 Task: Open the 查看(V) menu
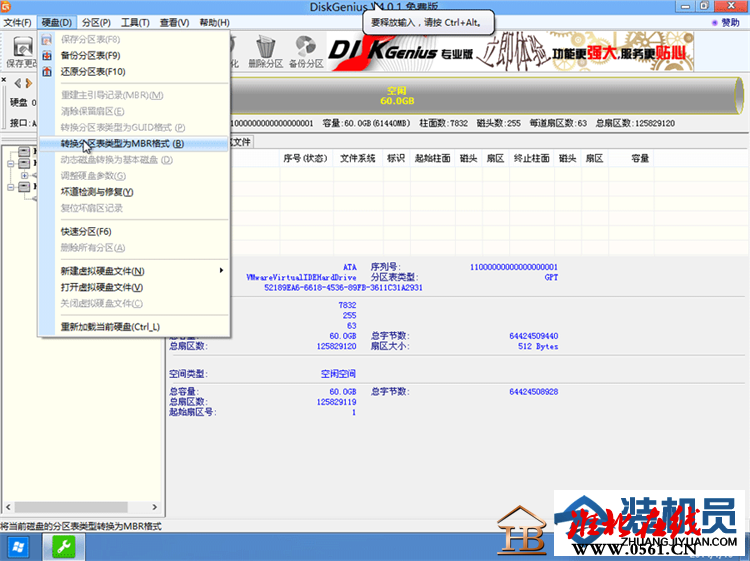[175, 22]
